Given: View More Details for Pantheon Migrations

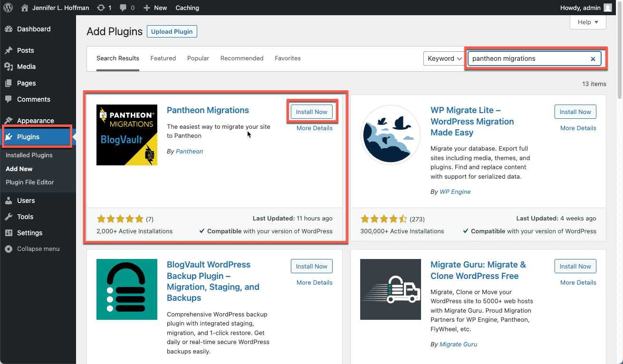Looking at the screenshot, I should (x=315, y=128).
